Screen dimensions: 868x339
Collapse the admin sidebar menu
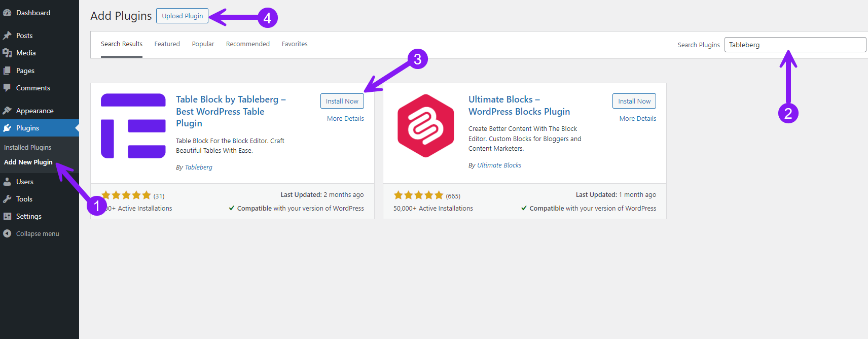[x=40, y=233]
